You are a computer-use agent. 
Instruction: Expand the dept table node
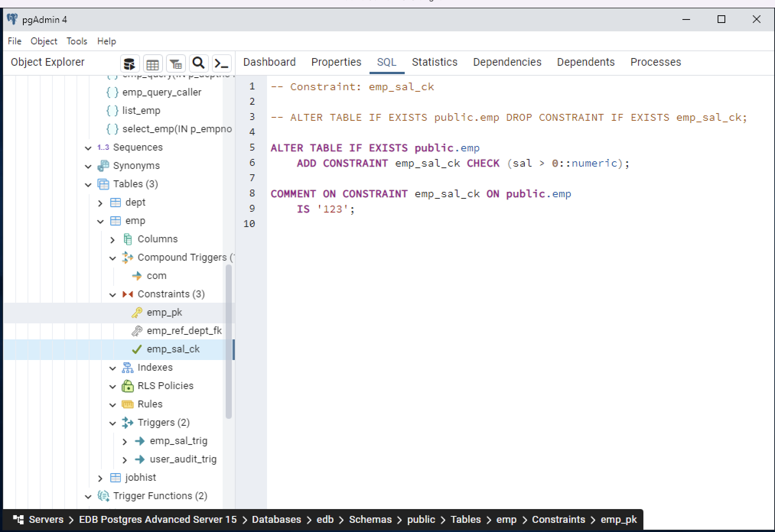[101, 203]
